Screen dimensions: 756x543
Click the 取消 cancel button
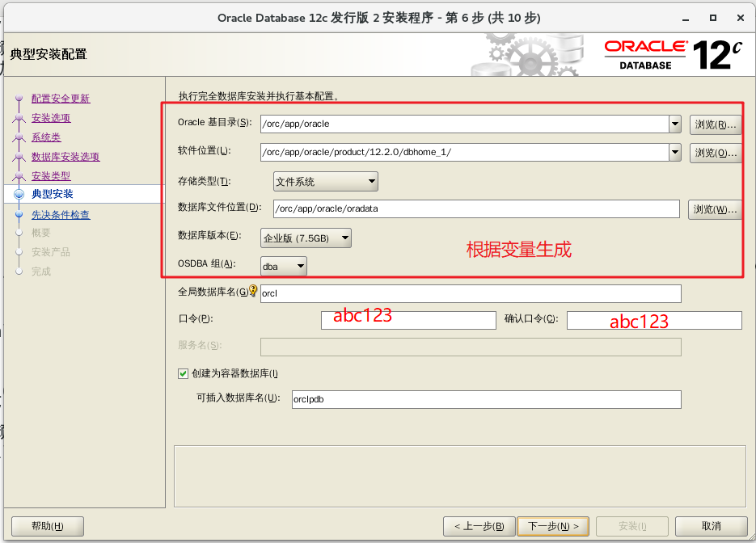coord(712,526)
